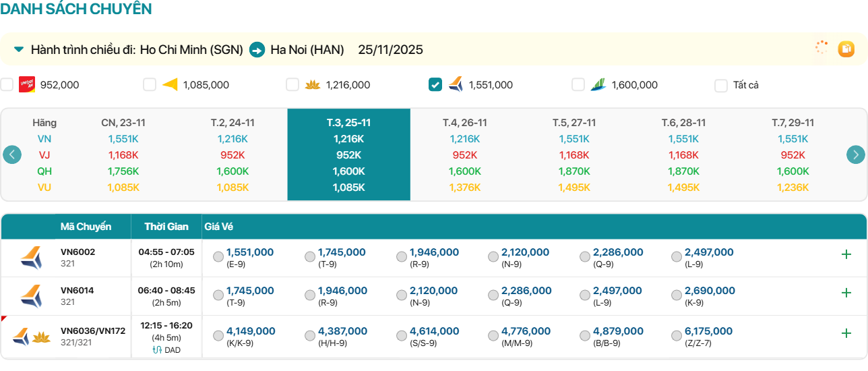Expand VN6036/VN172 flight details with plus
Image resolution: width=868 pixels, height=371 pixels.
tap(846, 333)
